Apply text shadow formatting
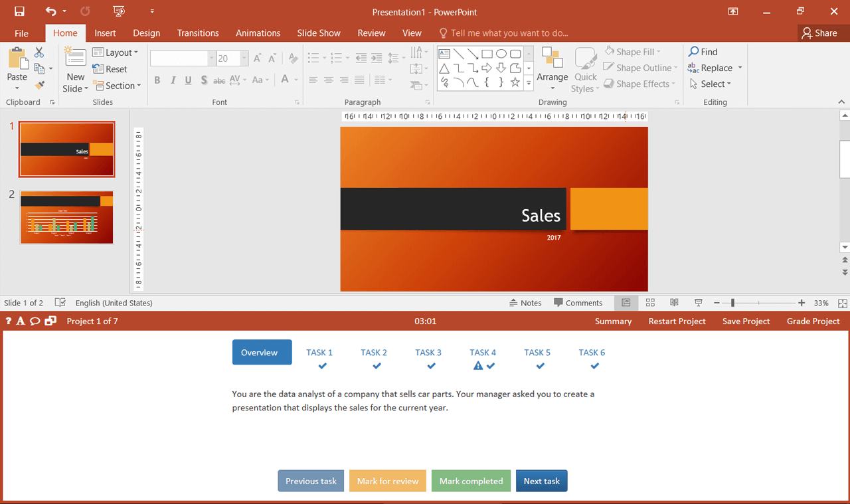The height and width of the screenshot is (504, 850). [204, 80]
